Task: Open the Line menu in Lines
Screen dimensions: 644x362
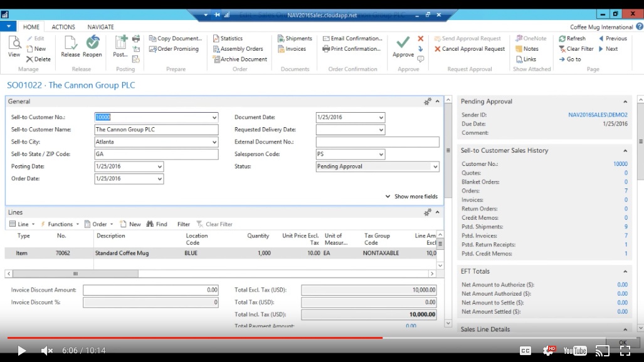Action: (22, 224)
